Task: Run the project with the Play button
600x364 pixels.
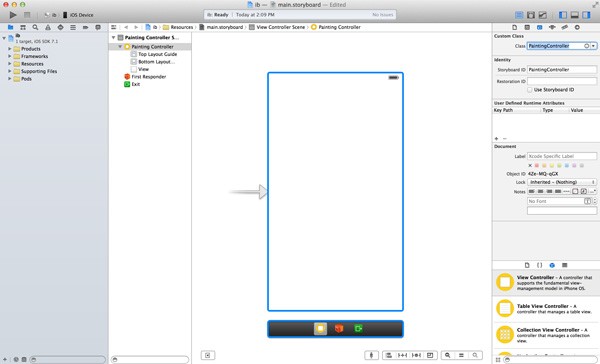Action: pos(13,15)
